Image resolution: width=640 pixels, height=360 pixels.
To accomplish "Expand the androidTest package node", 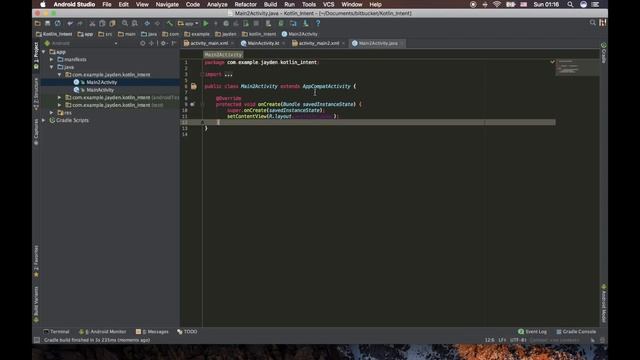I will coord(59,98).
